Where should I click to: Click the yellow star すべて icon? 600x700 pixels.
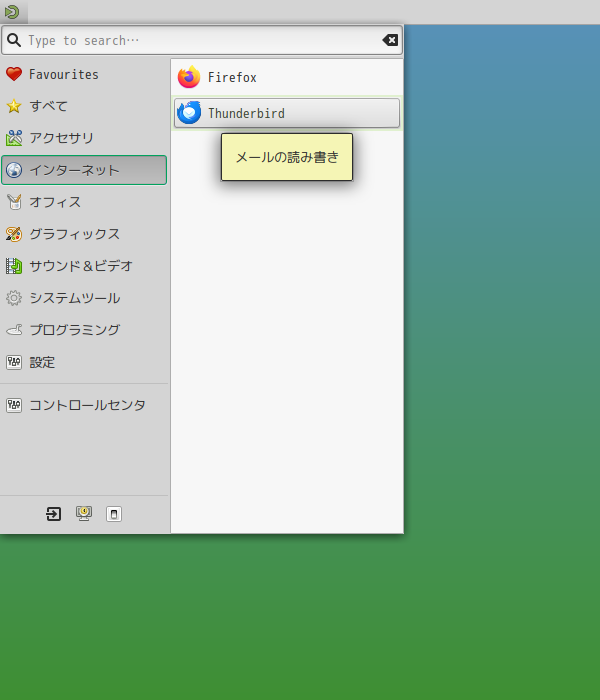point(14,106)
